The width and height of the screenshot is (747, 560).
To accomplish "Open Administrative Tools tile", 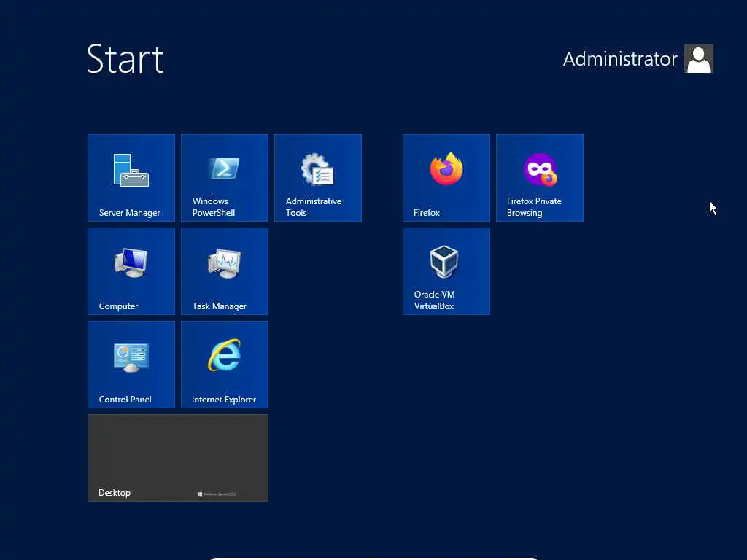I will click(x=318, y=178).
